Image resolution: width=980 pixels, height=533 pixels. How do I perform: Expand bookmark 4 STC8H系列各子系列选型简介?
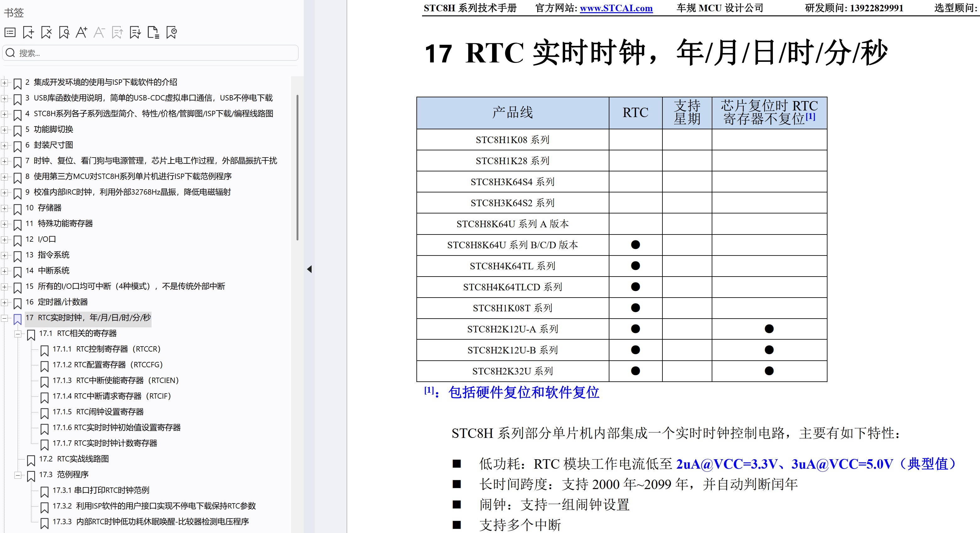tap(4, 114)
